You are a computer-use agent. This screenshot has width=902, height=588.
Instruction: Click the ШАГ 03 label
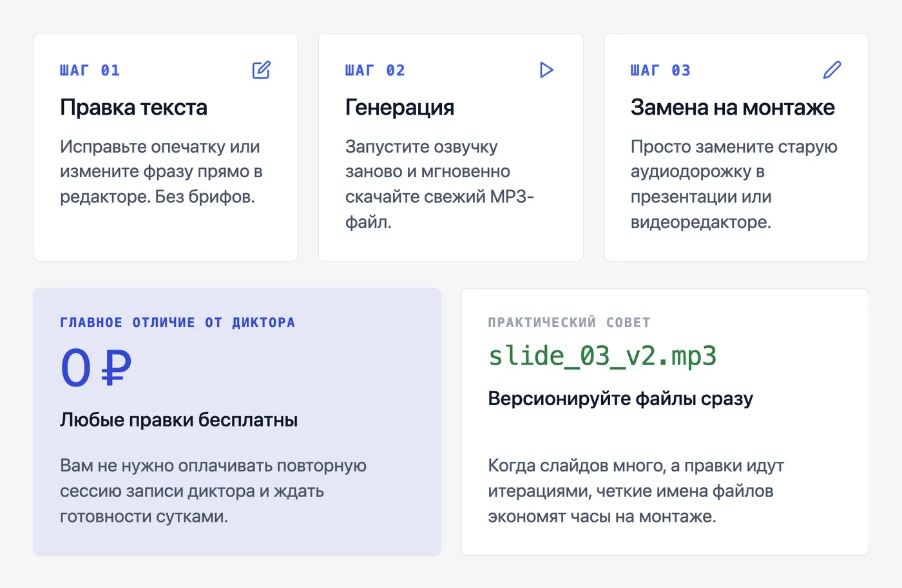[x=661, y=70]
